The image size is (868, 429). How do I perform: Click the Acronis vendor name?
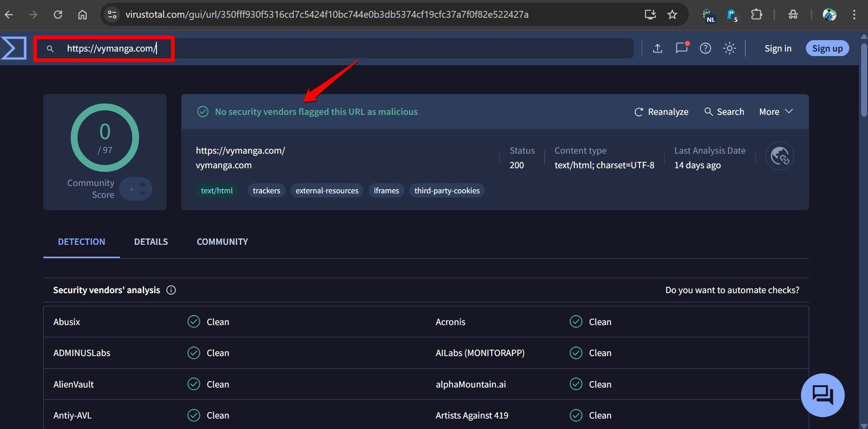450,322
